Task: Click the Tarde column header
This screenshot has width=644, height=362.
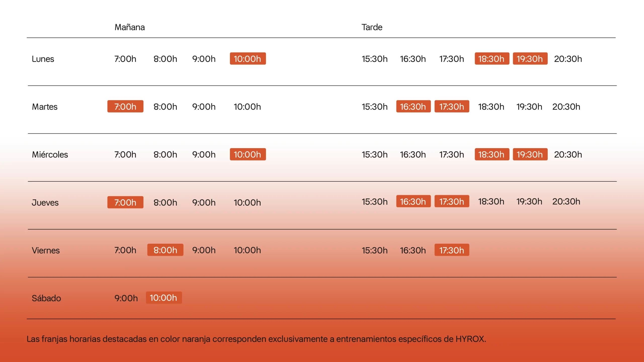Action: coord(372,27)
